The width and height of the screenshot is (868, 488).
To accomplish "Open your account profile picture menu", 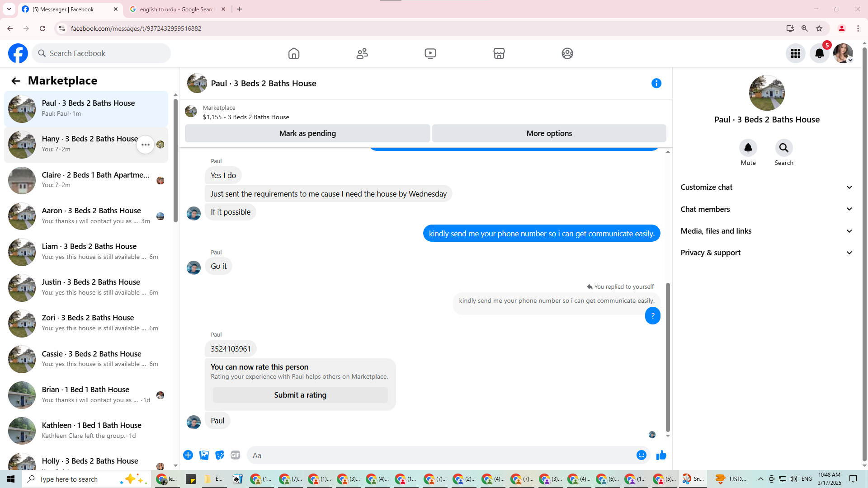I will pyautogui.click(x=843, y=53).
